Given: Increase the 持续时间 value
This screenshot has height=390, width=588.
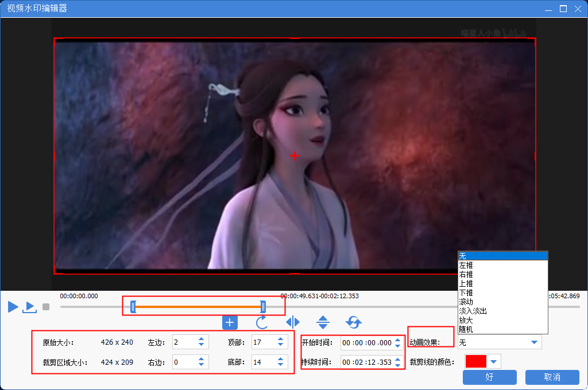Looking at the screenshot, I should (x=398, y=359).
